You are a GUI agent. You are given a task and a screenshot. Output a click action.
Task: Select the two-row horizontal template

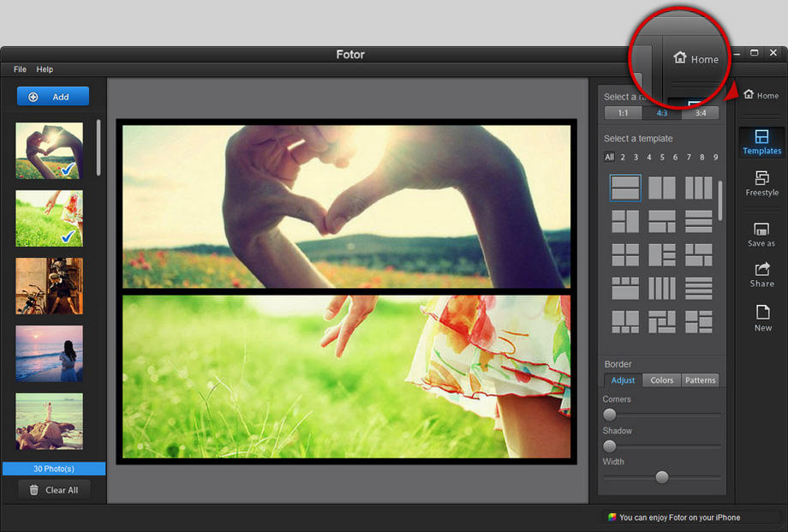point(625,188)
